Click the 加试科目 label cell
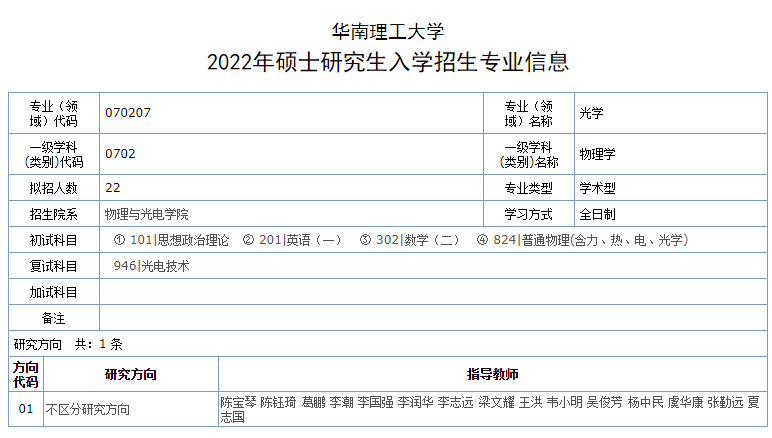This screenshot has height=438, width=772. pyautogui.click(x=54, y=292)
